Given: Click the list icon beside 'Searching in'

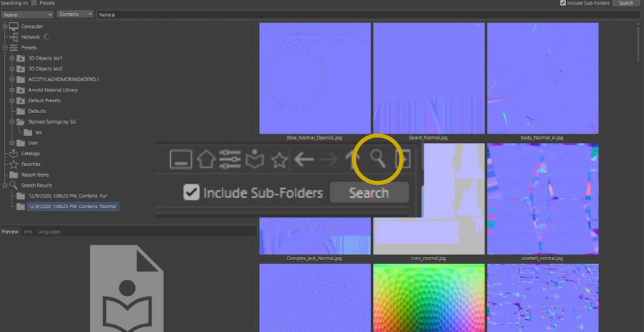Looking at the screenshot, I should coord(34,3).
